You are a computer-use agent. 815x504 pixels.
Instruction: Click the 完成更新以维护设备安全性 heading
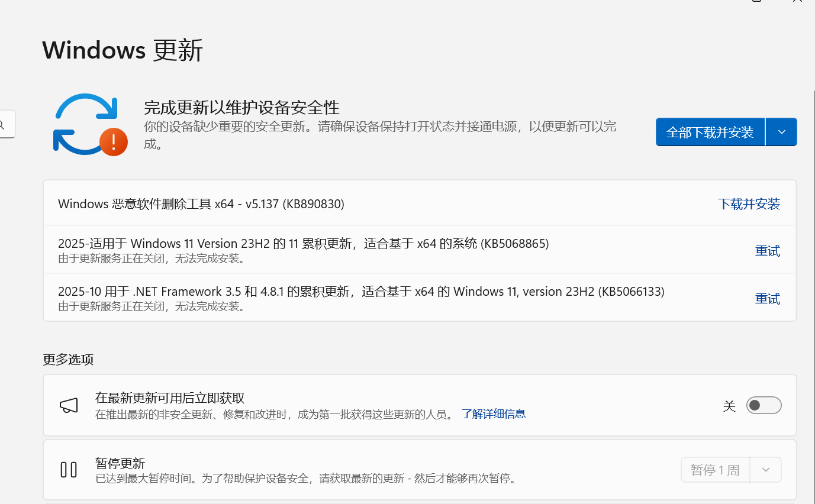241,108
